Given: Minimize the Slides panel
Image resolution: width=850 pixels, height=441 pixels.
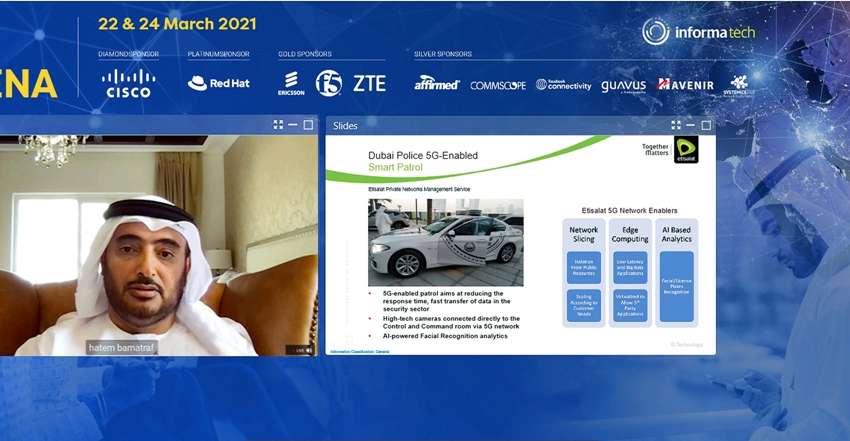Looking at the screenshot, I should point(692,125).
